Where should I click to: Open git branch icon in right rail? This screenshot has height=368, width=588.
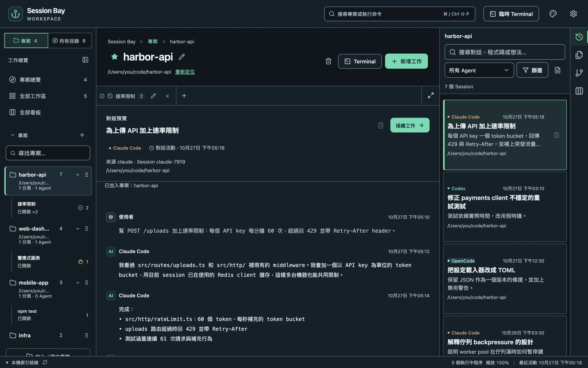(x=579, y=73)
